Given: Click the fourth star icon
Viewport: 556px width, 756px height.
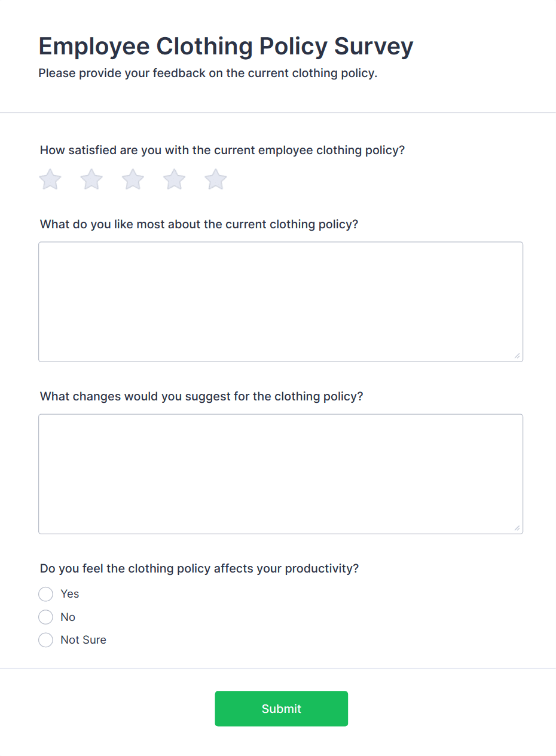Looking at the screenshot, I should point(174,179).
